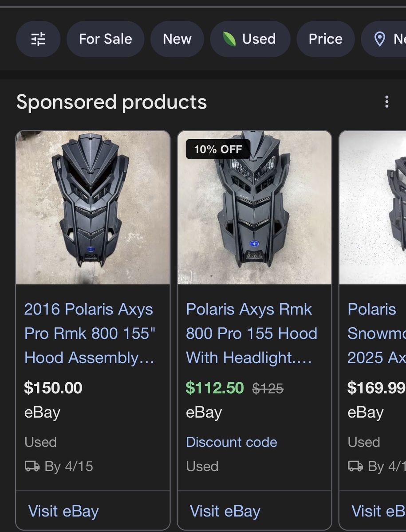Screen dimensions: 406x532
Task: Click the green $112.50 sale price
Action: (x=215, y=388)
